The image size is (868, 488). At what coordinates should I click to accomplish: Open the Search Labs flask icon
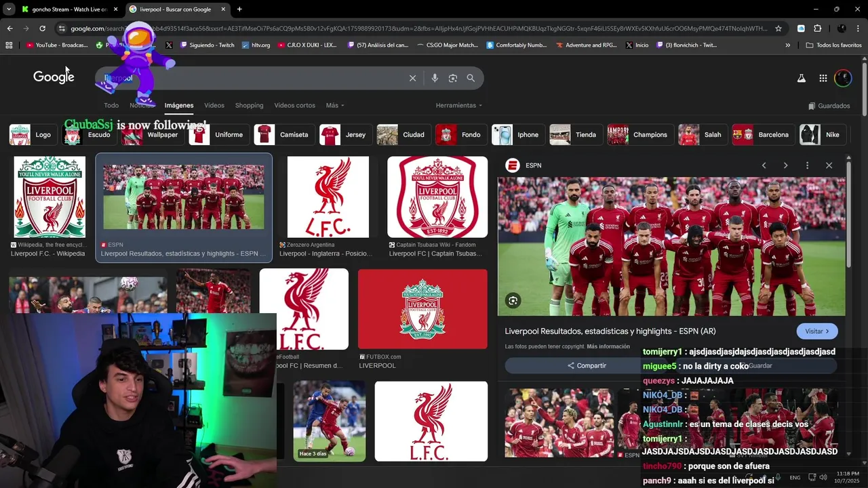[801, 78]
